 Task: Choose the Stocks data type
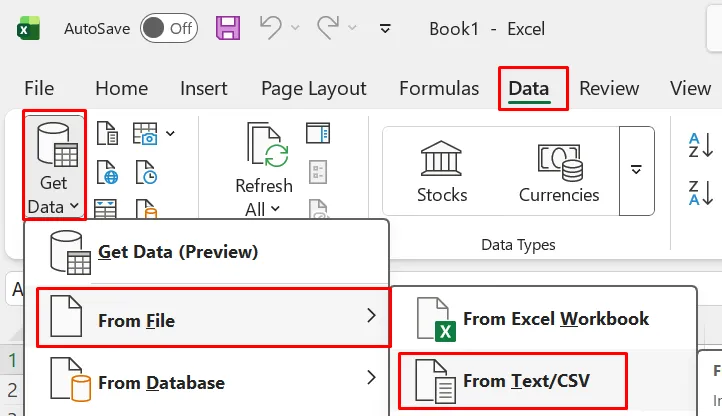(x=442, y=171)
